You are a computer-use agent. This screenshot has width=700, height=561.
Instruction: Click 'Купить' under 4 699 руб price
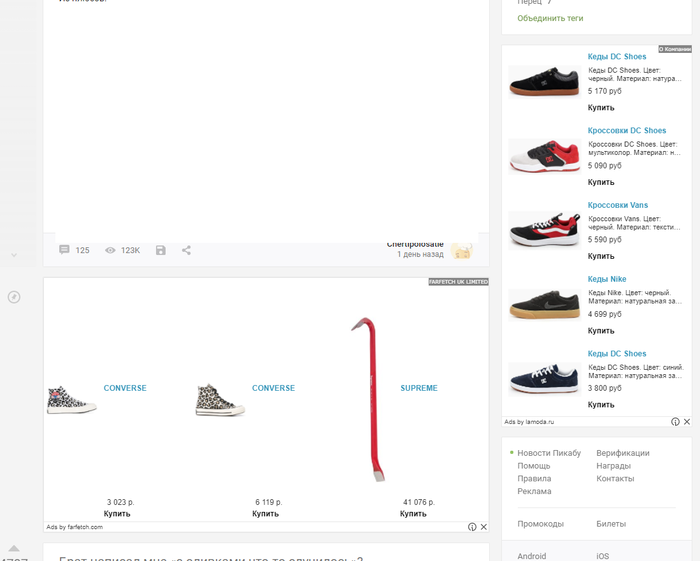[601, 331]
